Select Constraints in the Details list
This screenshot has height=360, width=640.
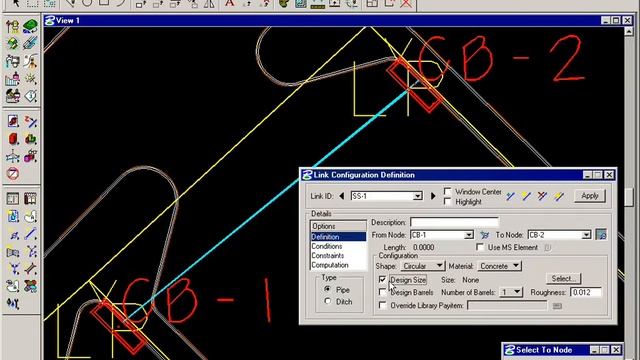[x=338, y=256]
